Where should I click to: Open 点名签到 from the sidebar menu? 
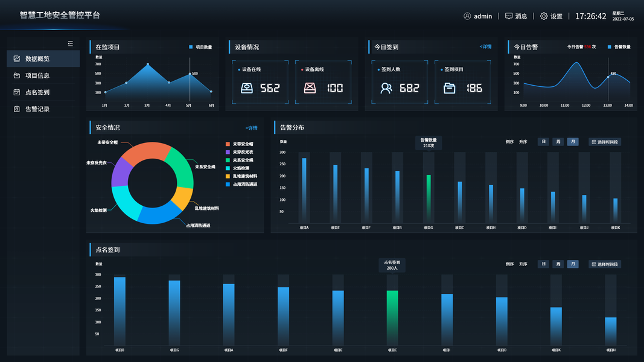[43, 92]
